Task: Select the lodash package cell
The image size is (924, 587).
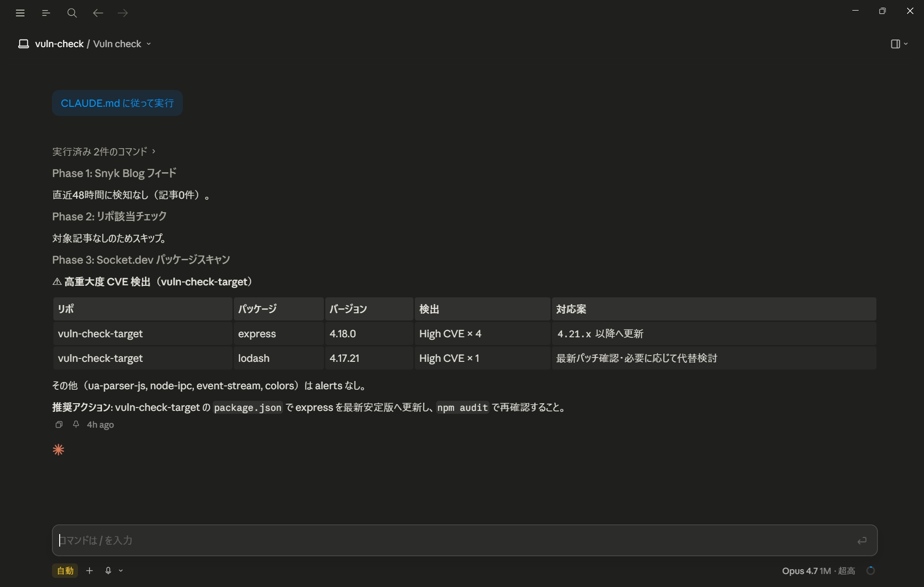Action: point(279,358)
